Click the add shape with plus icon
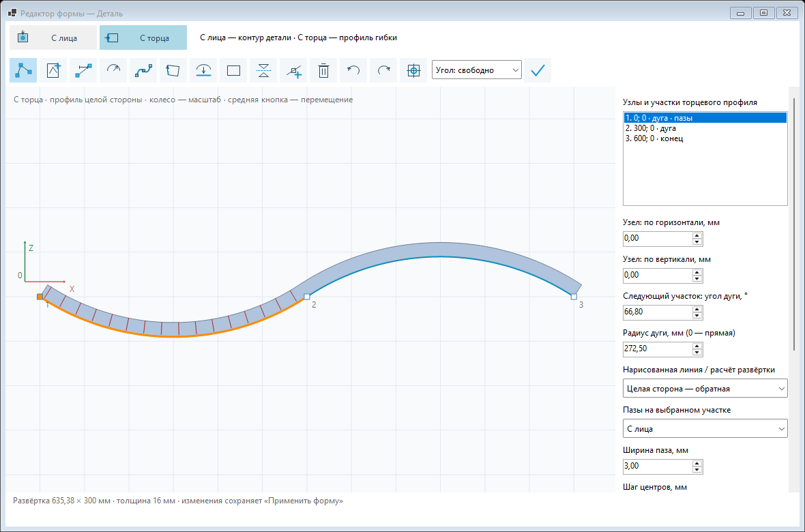The height and width of the screenshot is (532, 805). click(x=53, y=70)
